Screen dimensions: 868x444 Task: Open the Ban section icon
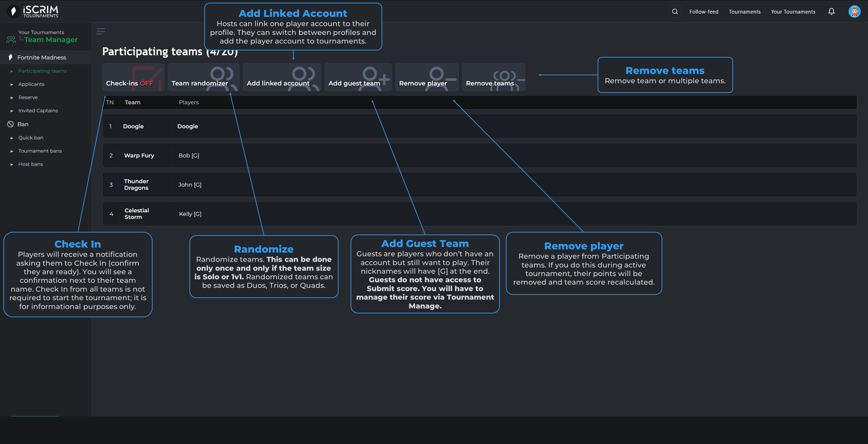[10, 124]
